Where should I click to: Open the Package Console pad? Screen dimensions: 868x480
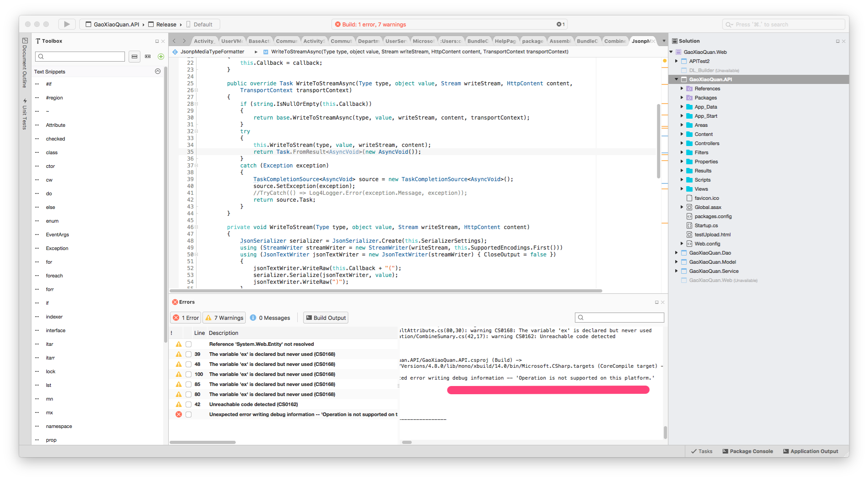748,451
